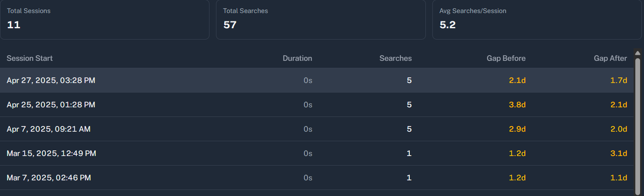Viewport: 644px width, 196px height.
Task: Click the 3.8d Gap Before value
Action: pyautogui.click(x=517, y=105)
